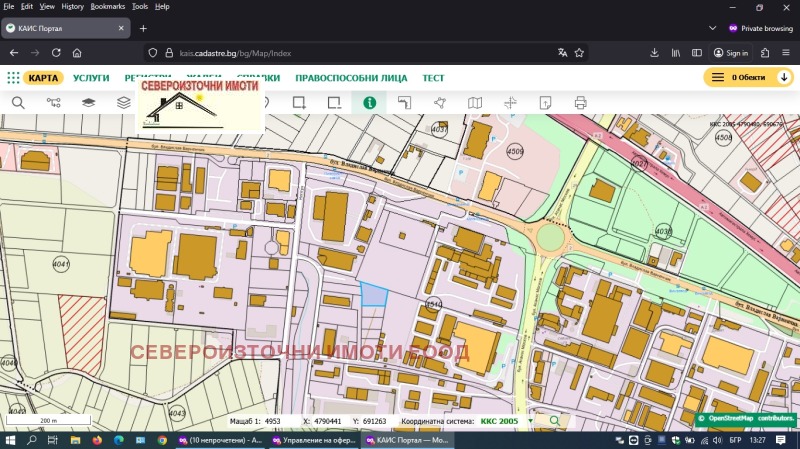The image size is (800, 449).
Task: Click the search magnifier tool in map toolbar
Action: [x=18, y=102]
